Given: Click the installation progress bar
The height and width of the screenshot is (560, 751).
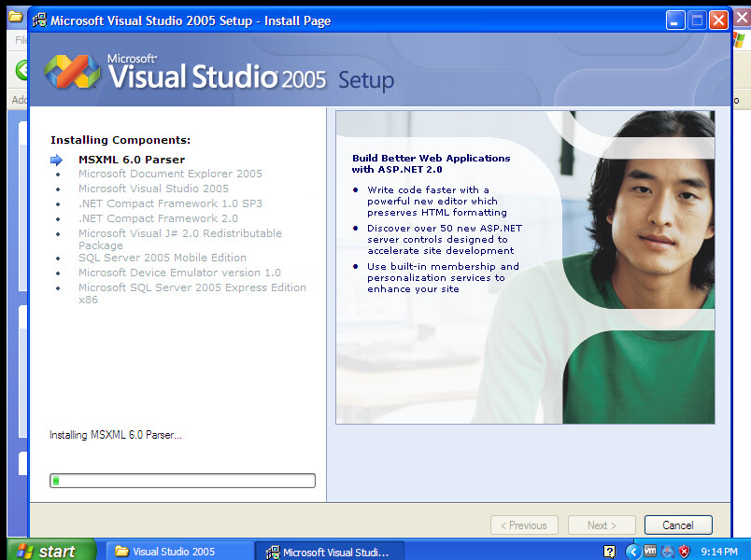Looking at the screenshot, I should [x=182, y=481].
